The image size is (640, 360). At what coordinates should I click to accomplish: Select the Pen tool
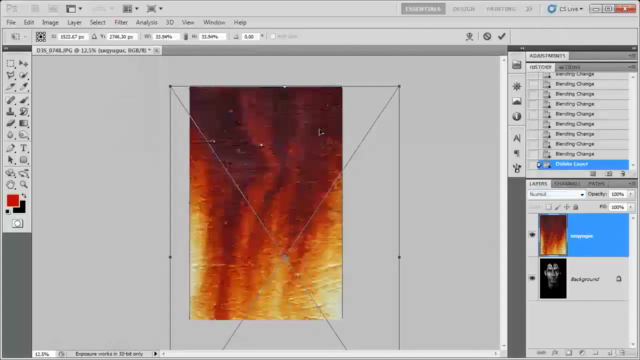(x=11, y=148)
